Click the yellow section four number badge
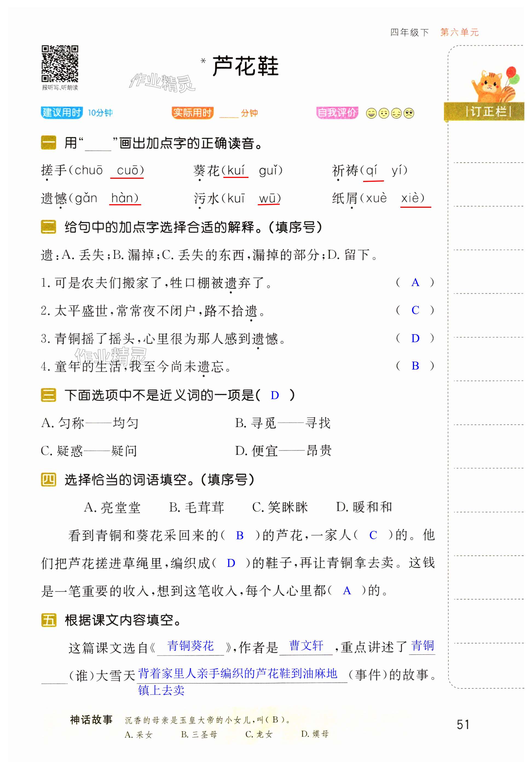Screen dimensions: 532x770 (x=48, y=480)
